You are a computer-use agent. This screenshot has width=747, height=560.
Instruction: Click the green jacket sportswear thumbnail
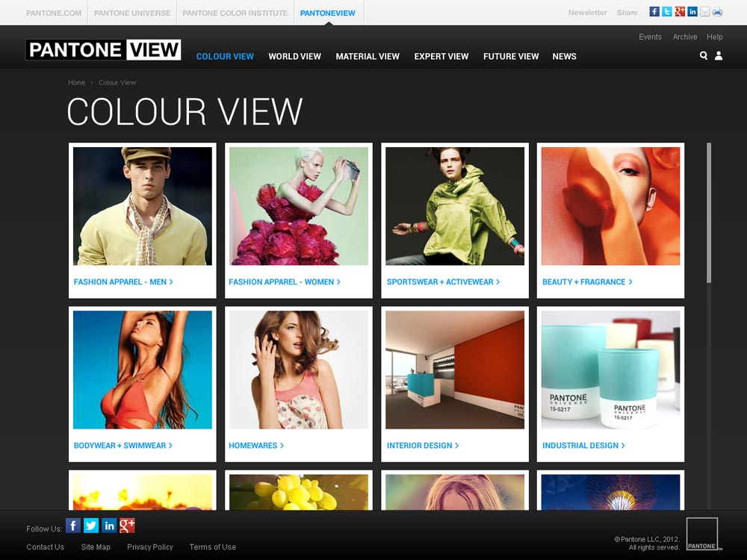coord(455,206)
